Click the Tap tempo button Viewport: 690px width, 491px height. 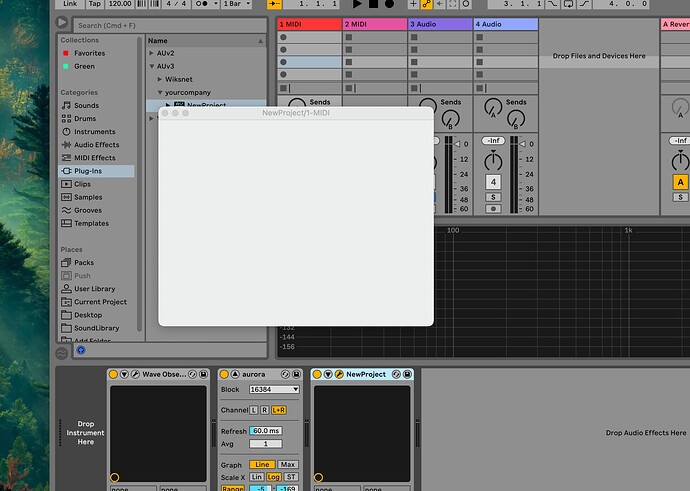(x=95, y=4)
